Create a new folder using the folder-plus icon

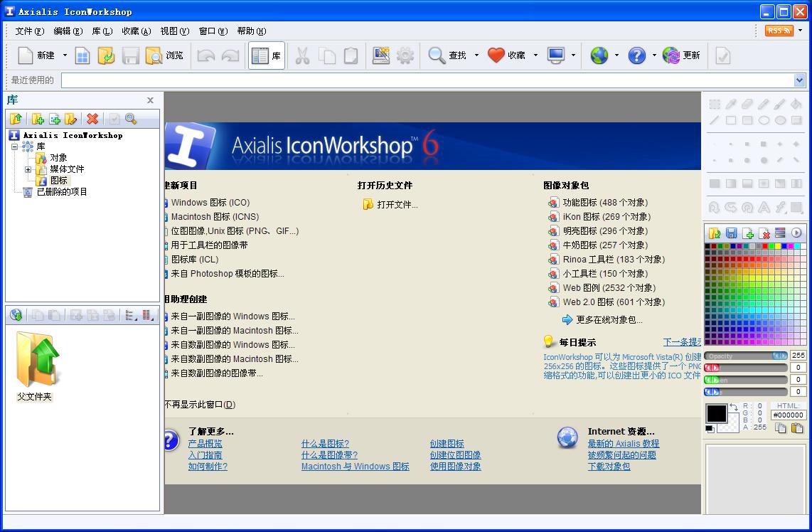(x=38, y=119)
